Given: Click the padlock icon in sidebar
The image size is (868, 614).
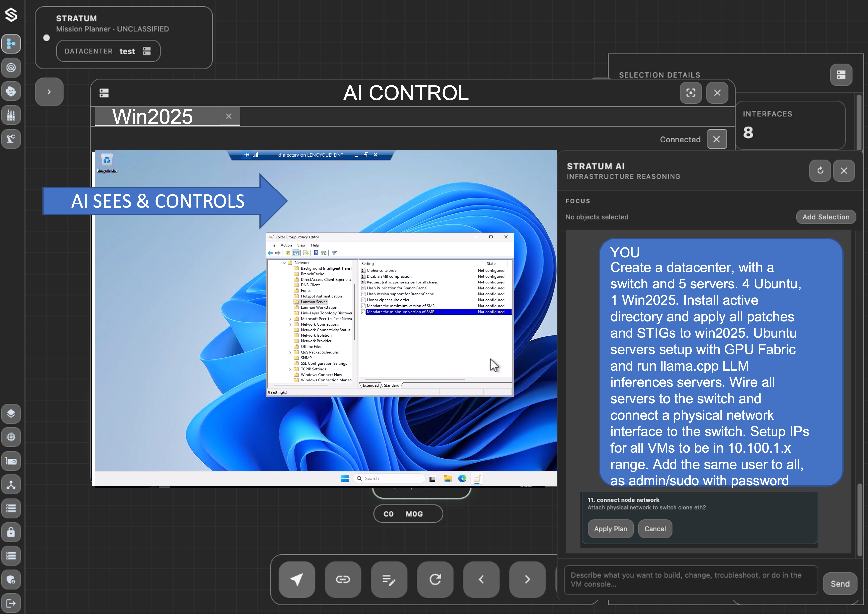Looking at the screenshot, I should (x=11, y=532).
